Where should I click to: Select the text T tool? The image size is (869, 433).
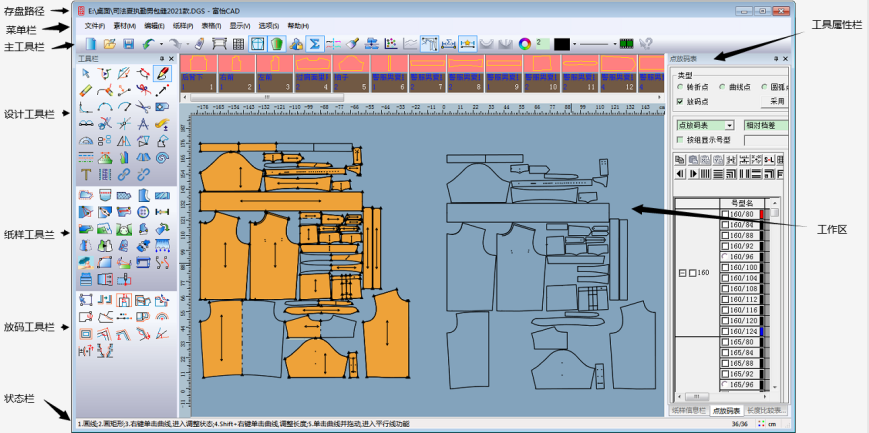click(86, 173)
